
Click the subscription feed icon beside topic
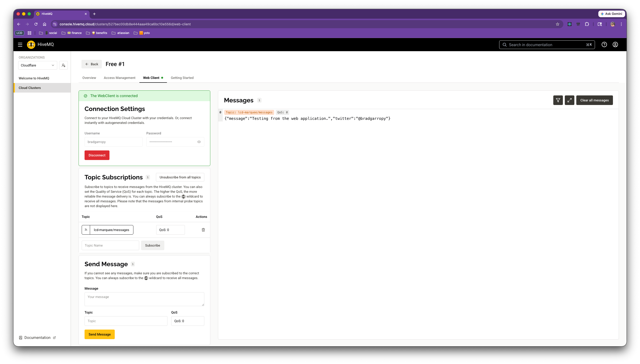pyautogui.click(x=86, y=230)
